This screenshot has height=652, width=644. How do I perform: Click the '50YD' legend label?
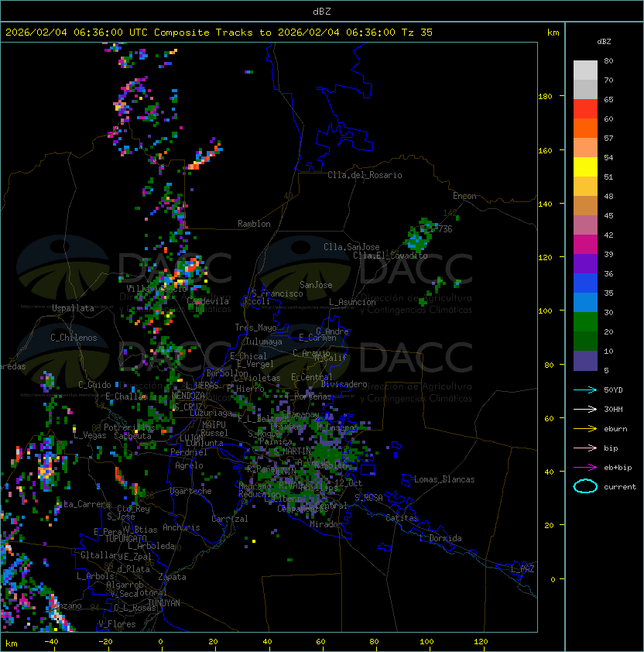pyautogui.click(x=613, y=389)
